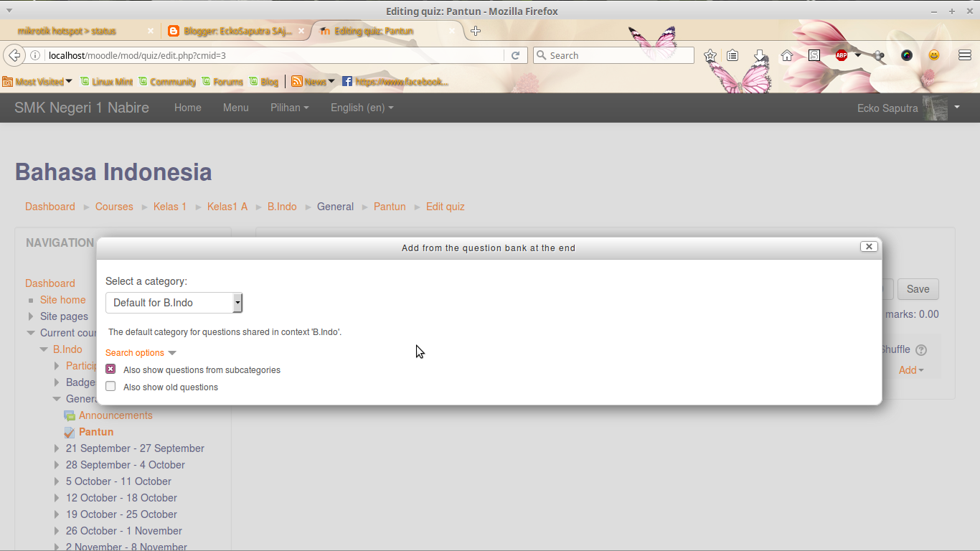Click the SMK Negeri 1 Nabire brand link
Viewport: 980px width, 551px height.
(x=82, y=108)
